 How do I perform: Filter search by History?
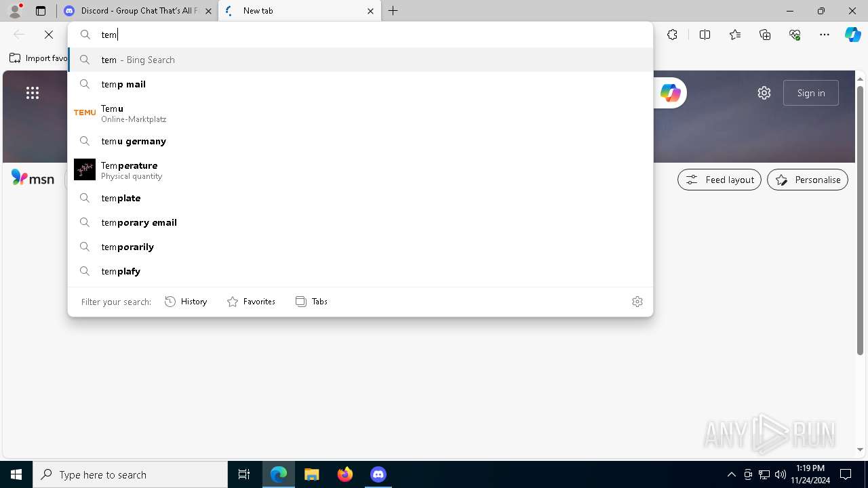click(x=186, y=302)
